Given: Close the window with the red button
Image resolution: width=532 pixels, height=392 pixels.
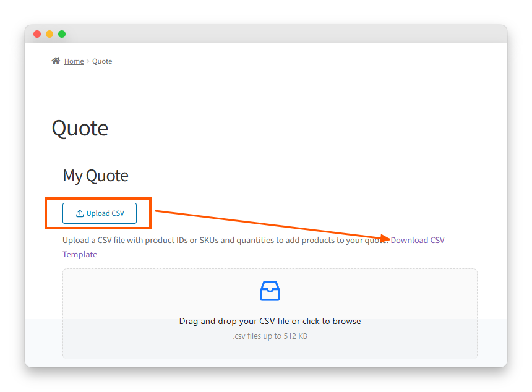Looking at the screenshot, I should point(37,34).
